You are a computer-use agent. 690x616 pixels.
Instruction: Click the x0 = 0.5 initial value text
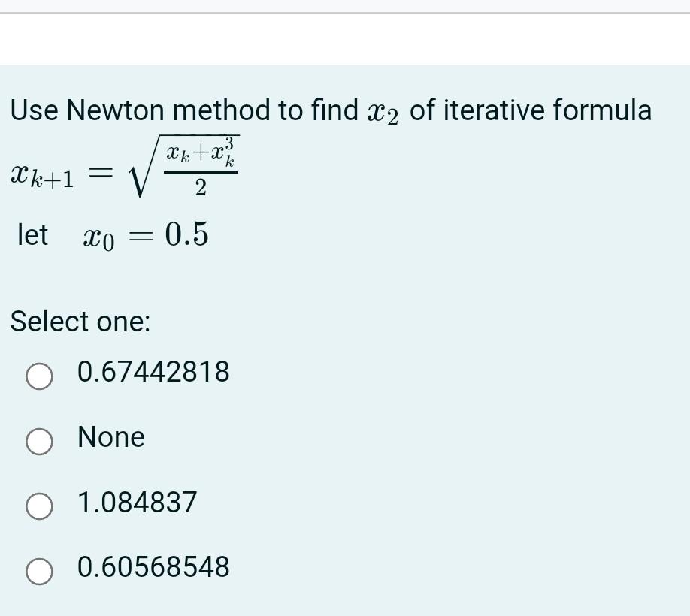[x=113, y=234]
